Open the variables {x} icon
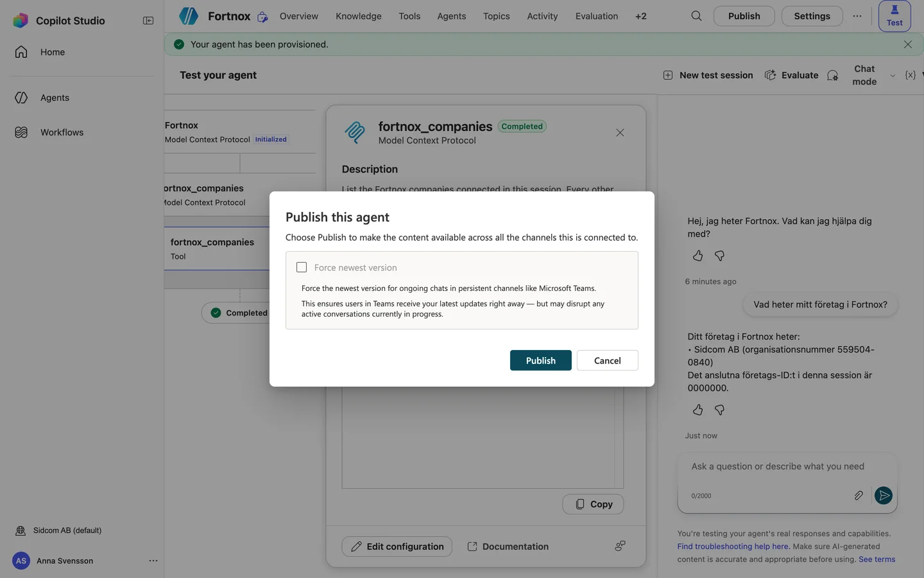The image size is (924, 578). [910, 75]
